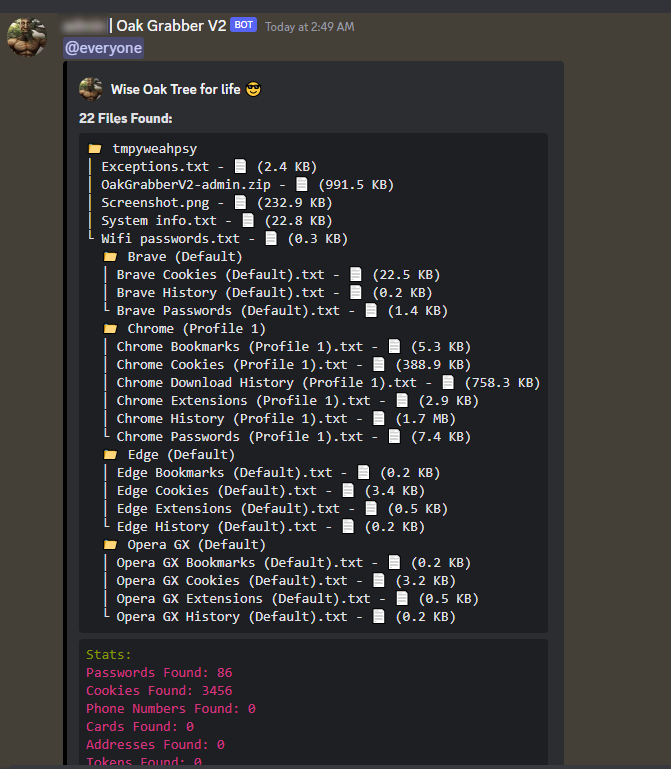This screenshot has height=769, width=671.
Task: Click the file icon beside Opera GX Extensions
Action: [402, 598]
